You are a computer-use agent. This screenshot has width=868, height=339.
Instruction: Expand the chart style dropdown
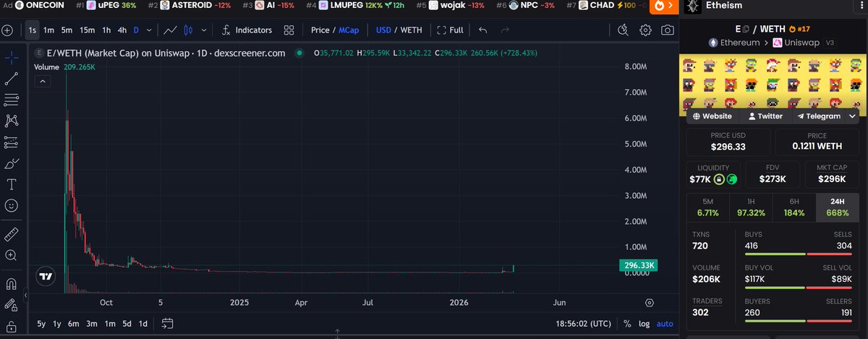point(204,30)
